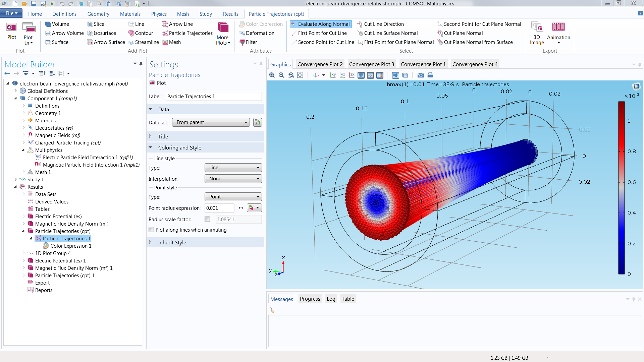Click the Zoom In graphics icon
The width and height of the screenshot is (644, 362).
click(272, 75)
